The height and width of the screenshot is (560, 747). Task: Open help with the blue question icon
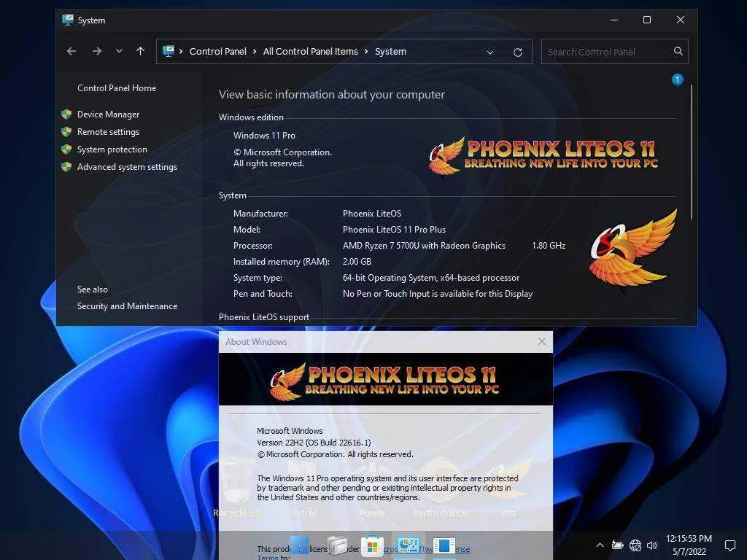click(677, 79)
